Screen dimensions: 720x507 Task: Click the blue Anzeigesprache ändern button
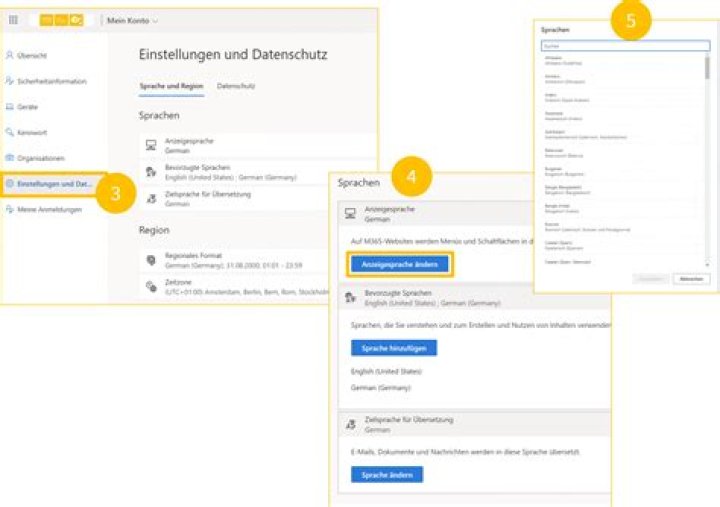tap(399, 265)
